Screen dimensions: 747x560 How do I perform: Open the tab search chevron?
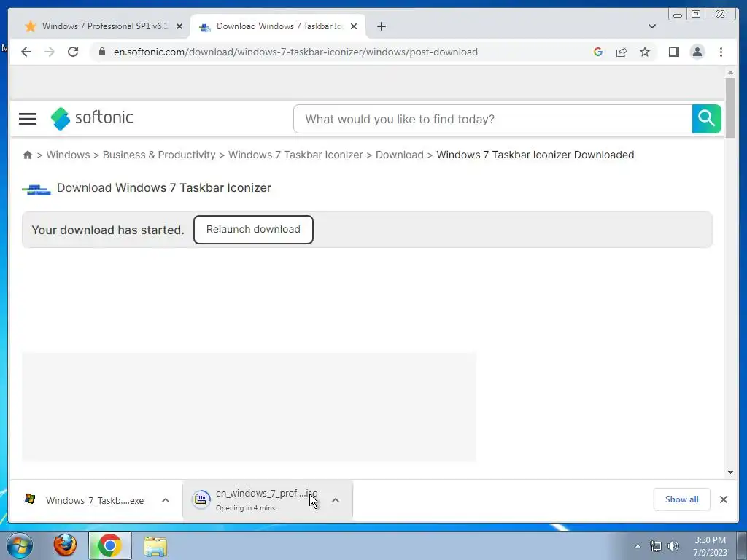click(x=651, y=26)
